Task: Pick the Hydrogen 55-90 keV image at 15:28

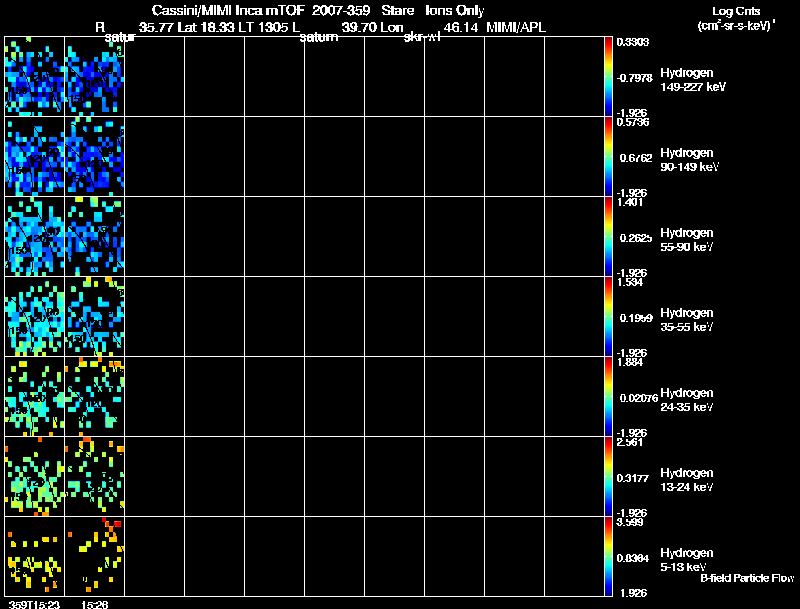Action: [x=94, y=237]
